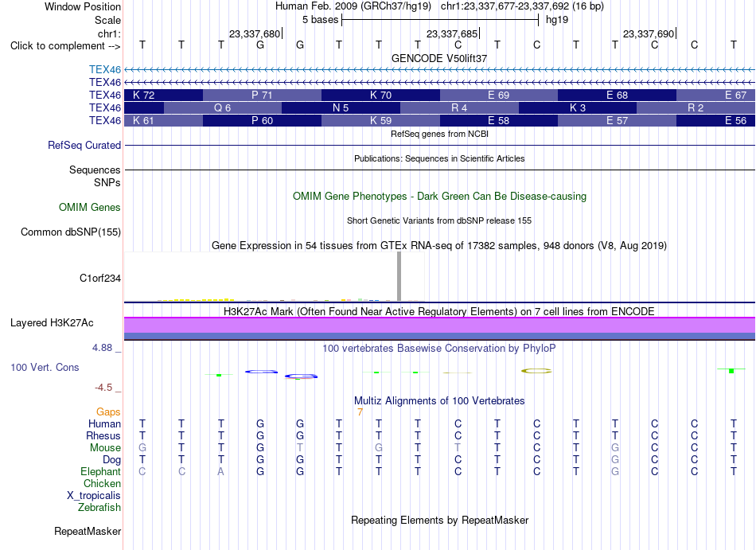This screenshot has width=756, height=550.
Task: Click the GTEx gene expression track title
Action: click(439, 246)
